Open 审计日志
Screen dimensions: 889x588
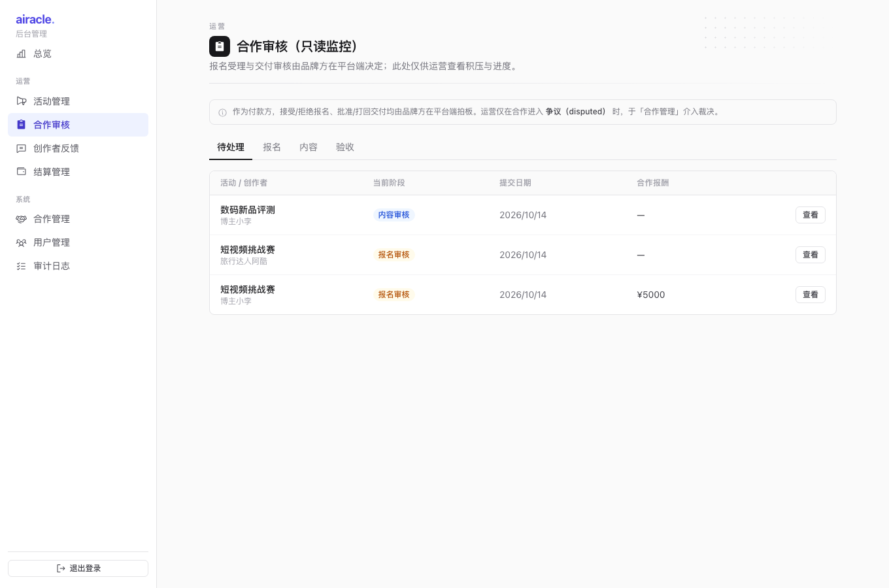[x=78, y=266]
